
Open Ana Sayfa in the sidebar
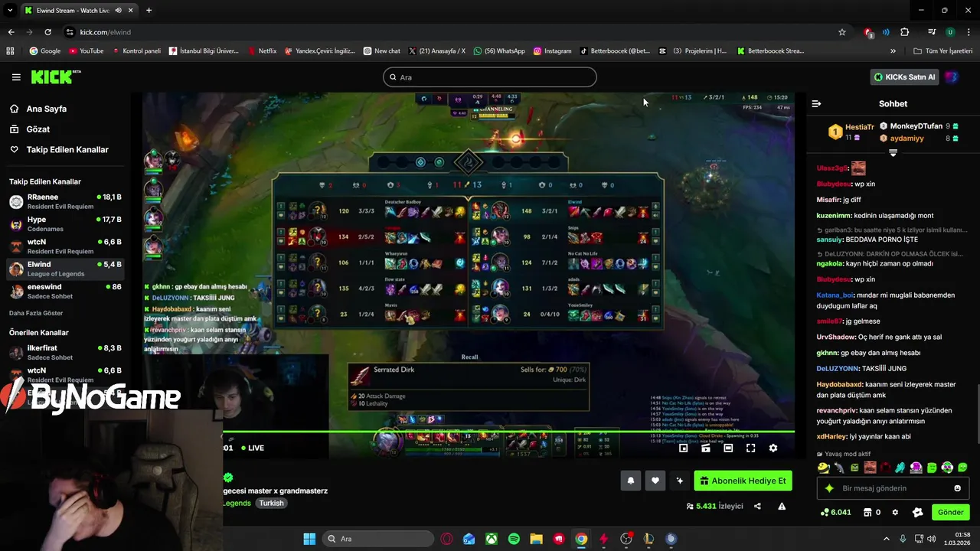tap(46, 109)
